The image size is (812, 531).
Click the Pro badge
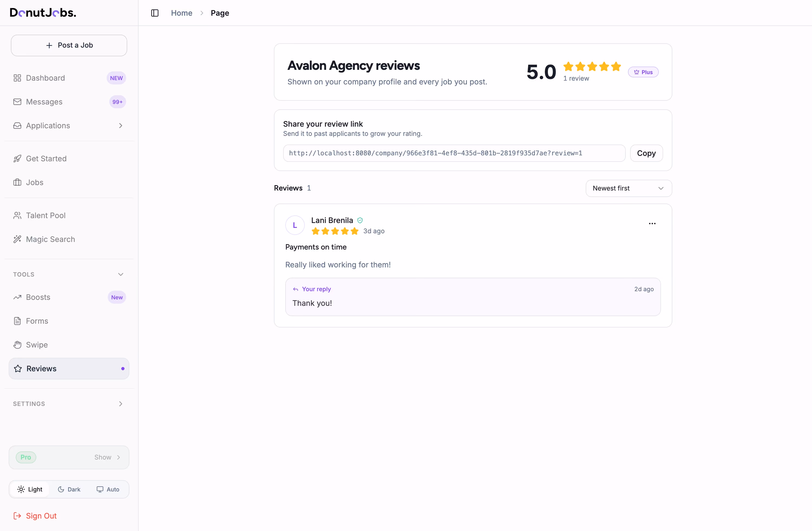26,457
